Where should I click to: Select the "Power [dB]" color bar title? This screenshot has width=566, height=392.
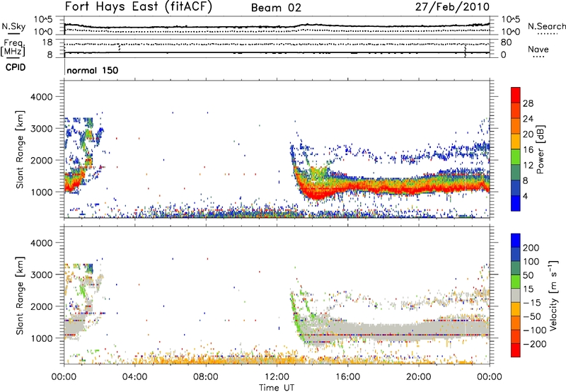pos(540,149)
